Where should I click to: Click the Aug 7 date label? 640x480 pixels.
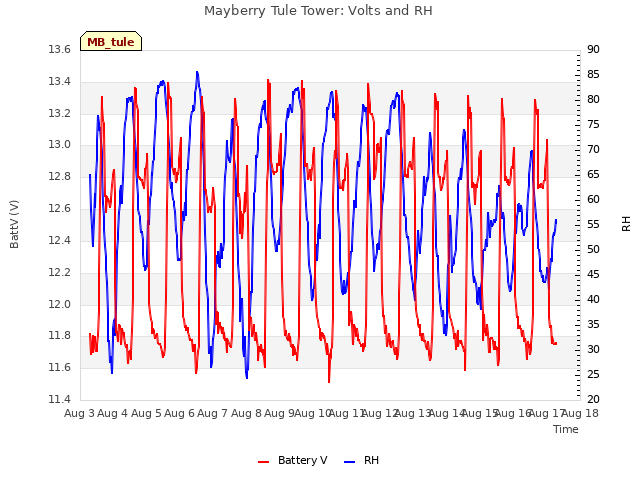click(x=213, y=413)
